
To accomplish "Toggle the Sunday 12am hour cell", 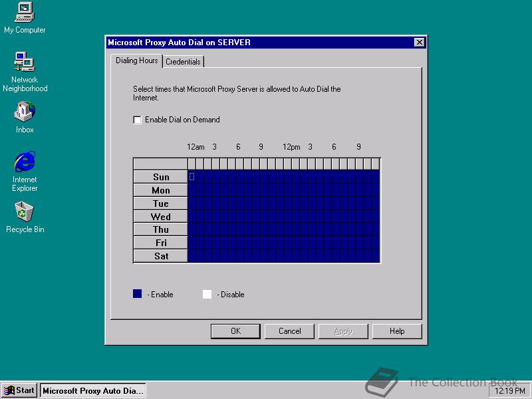I will 192,177.
